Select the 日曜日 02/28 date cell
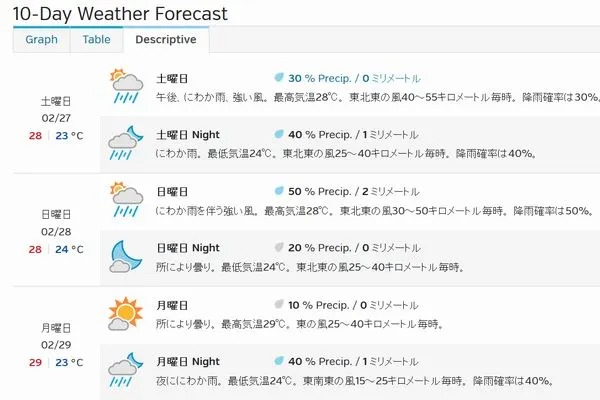 click(x=56, y=232)
